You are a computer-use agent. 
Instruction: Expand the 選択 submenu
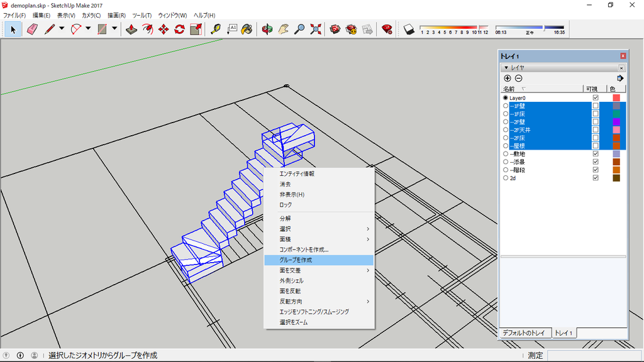319,229
